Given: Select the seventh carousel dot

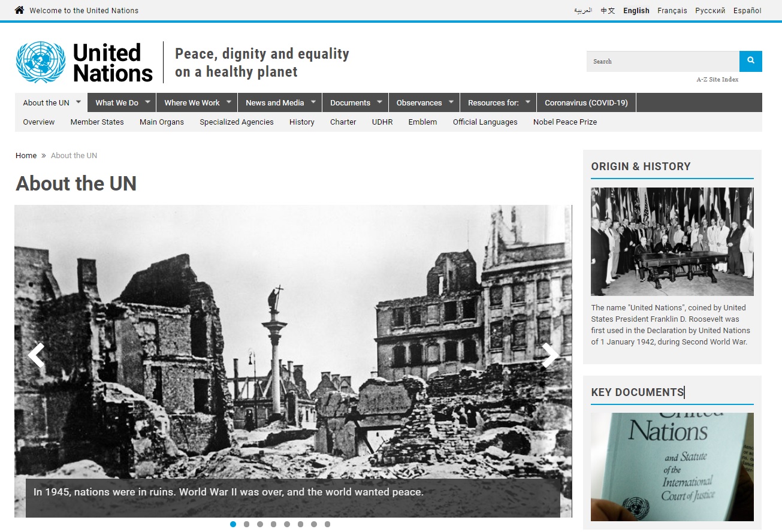Looking at the screenshot, I should pyautogui.click(x=314, y=524).
